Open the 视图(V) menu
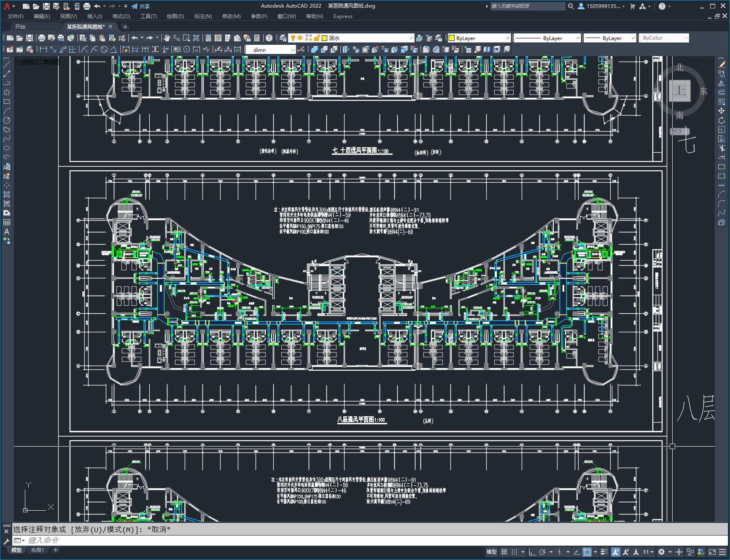 pos(68,16)
